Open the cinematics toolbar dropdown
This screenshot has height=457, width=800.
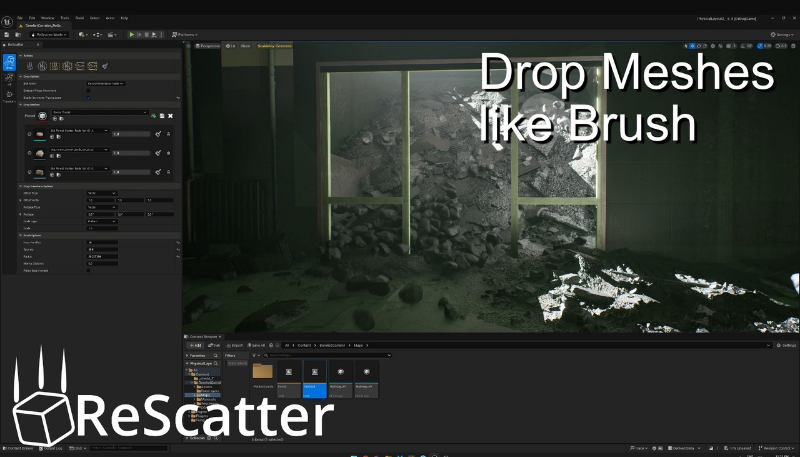click(x=112, y=35)
